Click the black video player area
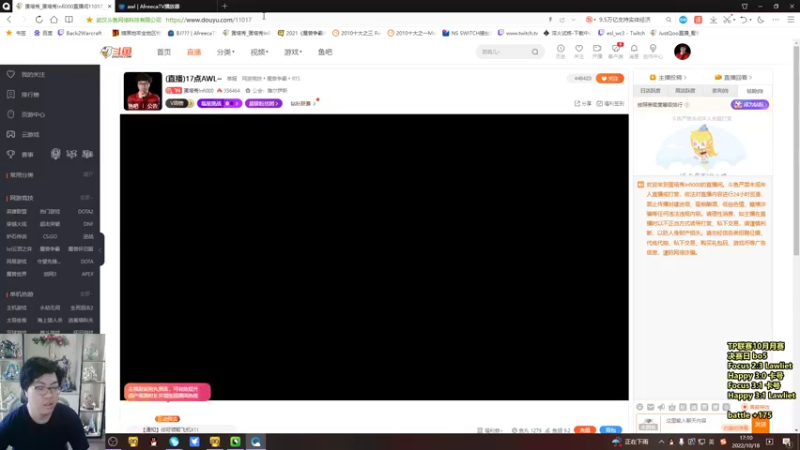 pos(374,257)
